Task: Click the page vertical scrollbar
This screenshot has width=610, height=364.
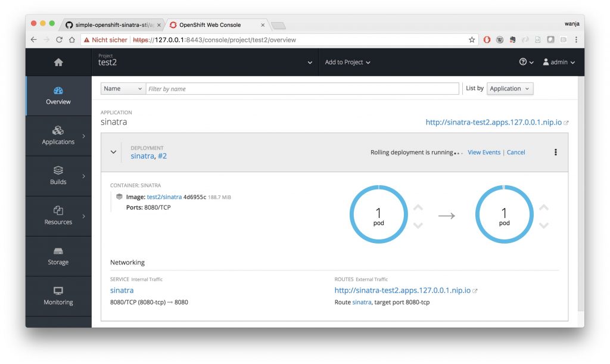Action: 581,194
